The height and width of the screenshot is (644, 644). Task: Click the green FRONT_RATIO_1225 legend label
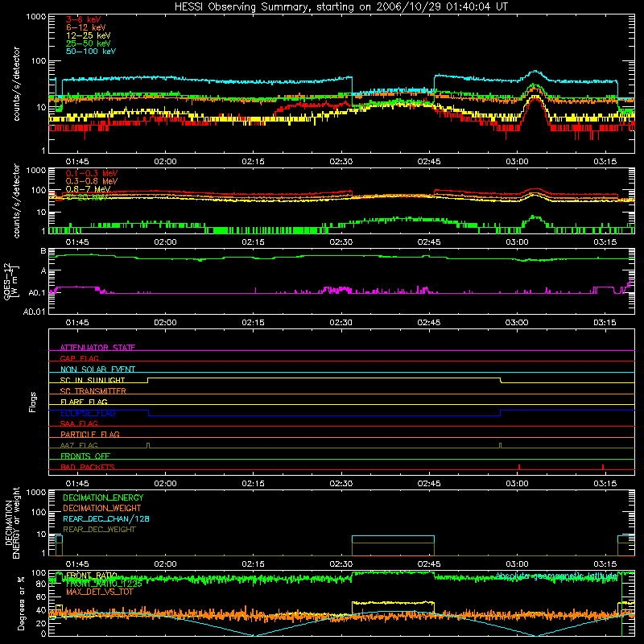[104, 584]
